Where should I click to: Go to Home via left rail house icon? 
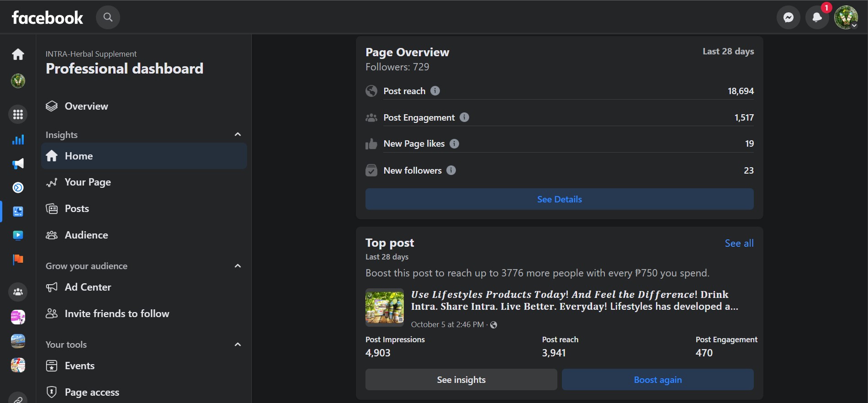click(18, 54)
